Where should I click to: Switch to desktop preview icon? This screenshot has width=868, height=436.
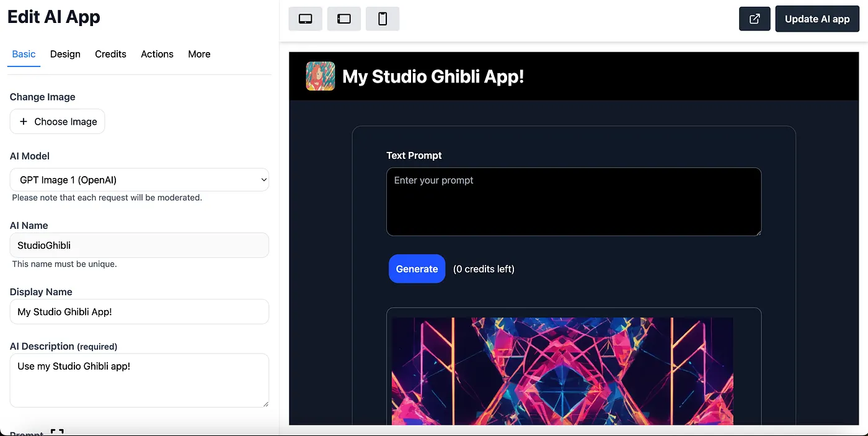pyautogui.click(x=305, y=19)
